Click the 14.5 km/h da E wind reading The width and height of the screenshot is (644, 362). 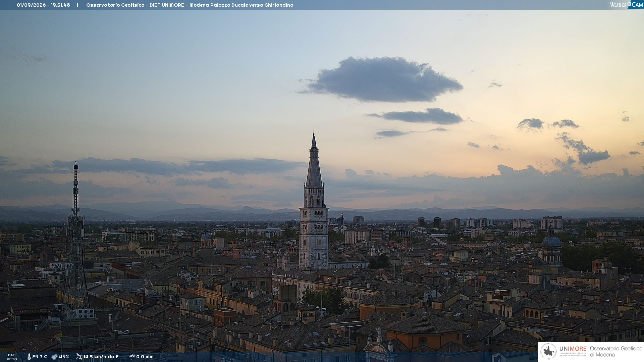(x=101, y=357)
